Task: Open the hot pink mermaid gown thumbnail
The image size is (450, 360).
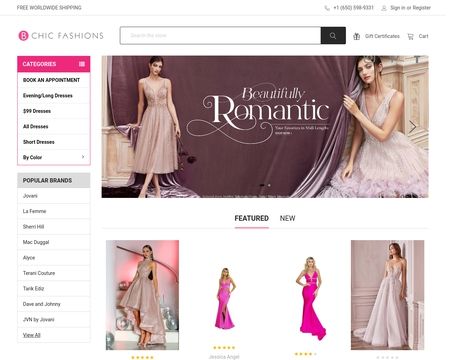Action: point(311,298)
